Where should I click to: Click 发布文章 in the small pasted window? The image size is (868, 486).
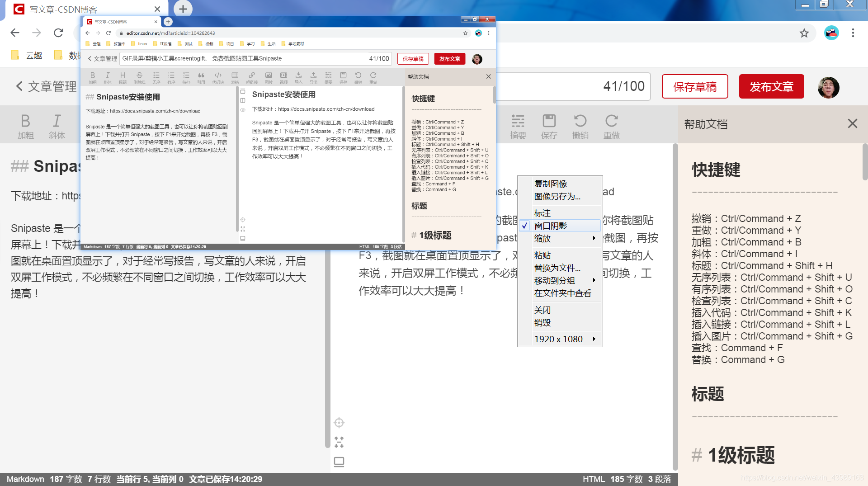449,59
